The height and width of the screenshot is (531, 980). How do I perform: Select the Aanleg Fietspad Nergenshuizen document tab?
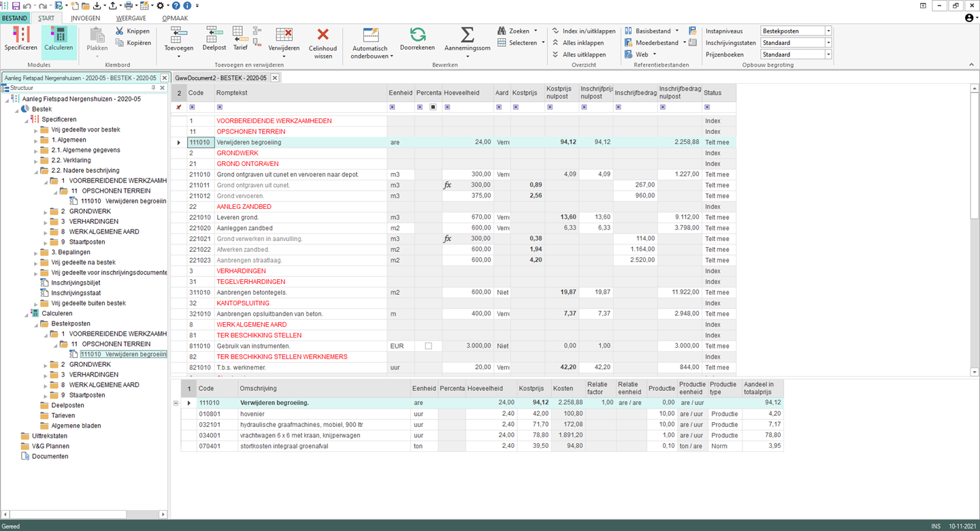tap(80, 78)
